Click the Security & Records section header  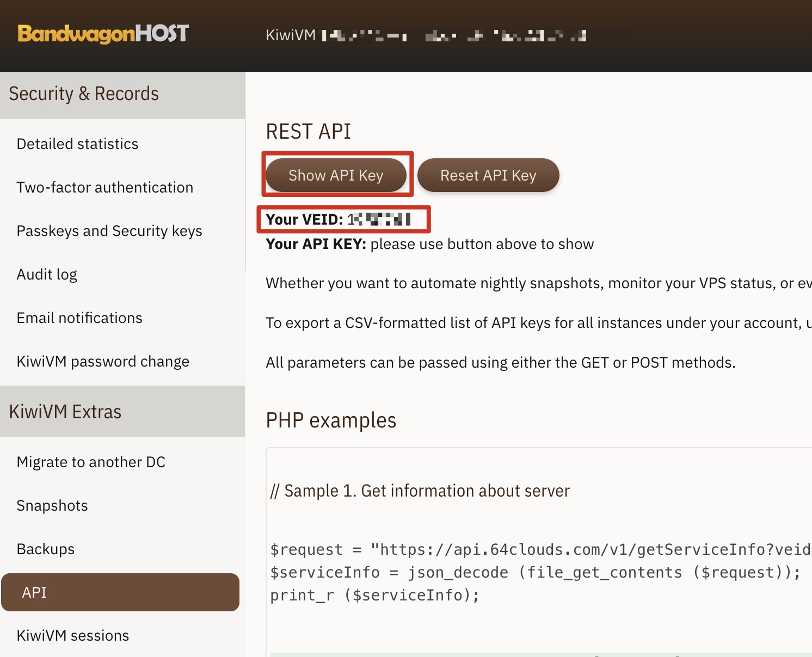tap(122, 95)
